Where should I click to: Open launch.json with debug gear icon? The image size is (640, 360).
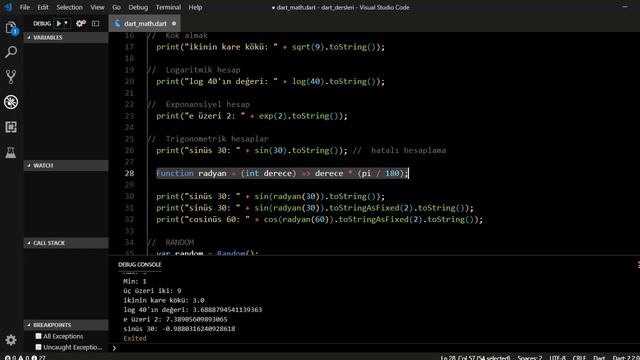pos(81,24)
